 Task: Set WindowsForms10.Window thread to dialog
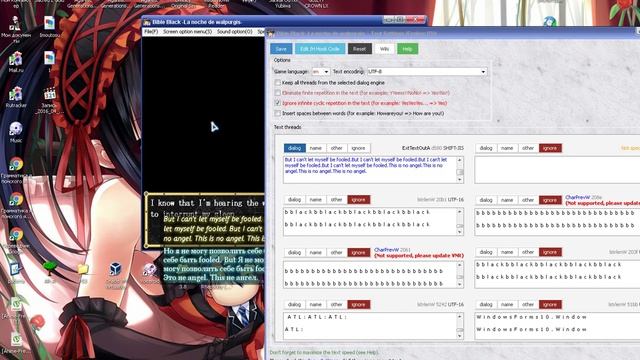pyautogui.click(x=486, y=304)
